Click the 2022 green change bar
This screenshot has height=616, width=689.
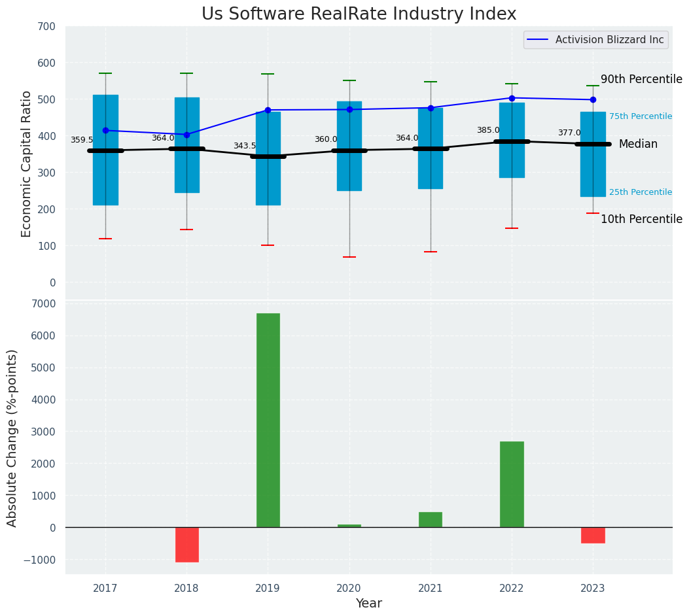512,484
